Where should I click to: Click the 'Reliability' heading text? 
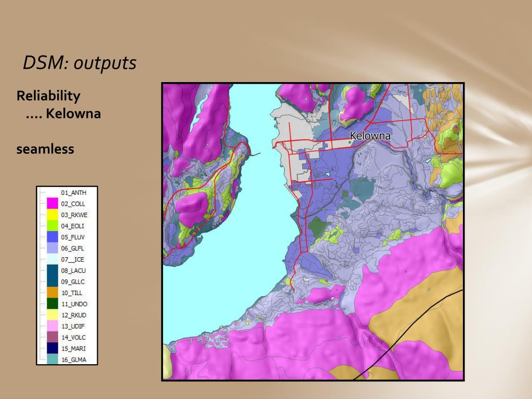click(x=48, y=96)
